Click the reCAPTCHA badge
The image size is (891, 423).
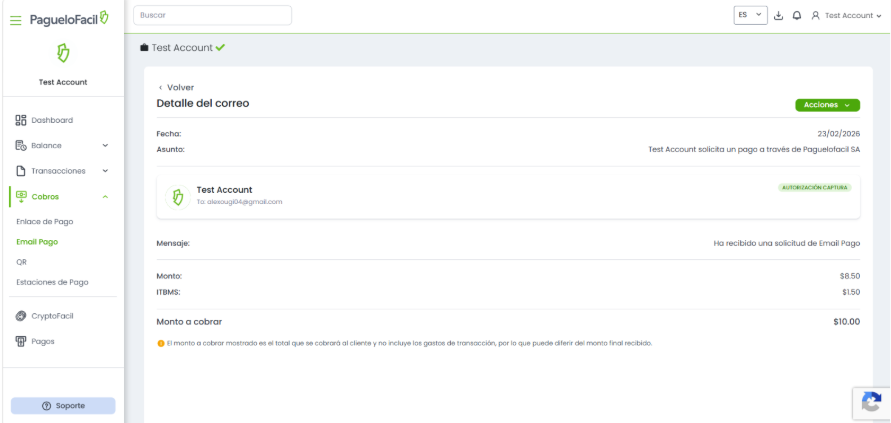870,402
